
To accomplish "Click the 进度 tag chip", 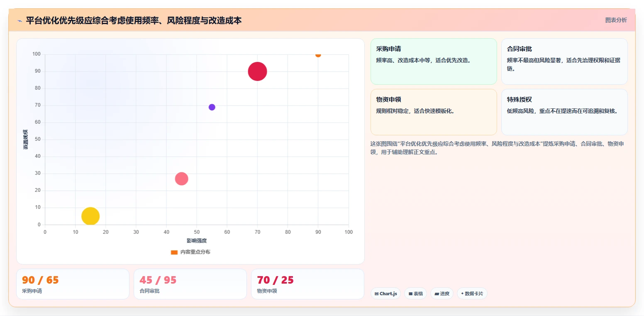I will [x=442, y=294].
